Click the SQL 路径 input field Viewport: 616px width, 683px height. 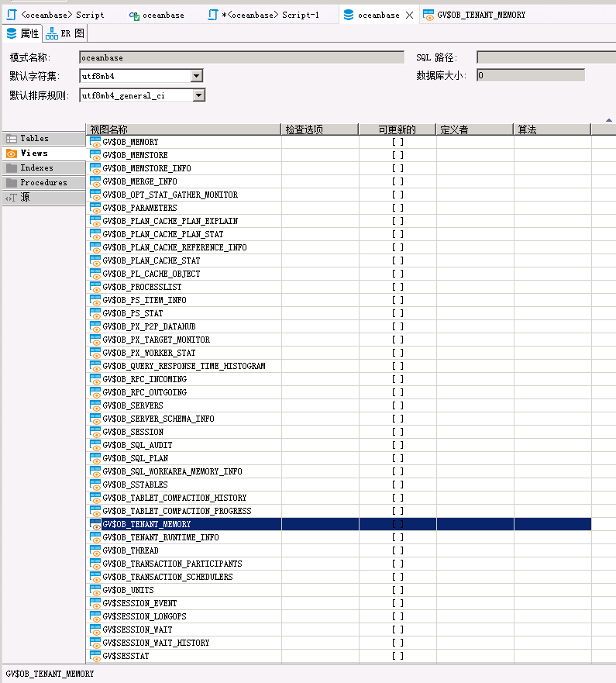(546, 57)
